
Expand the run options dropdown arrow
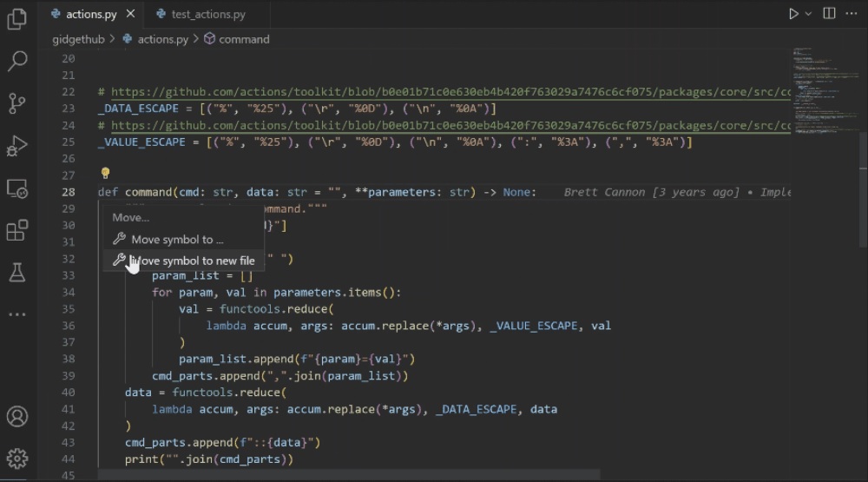pos(809,14)
